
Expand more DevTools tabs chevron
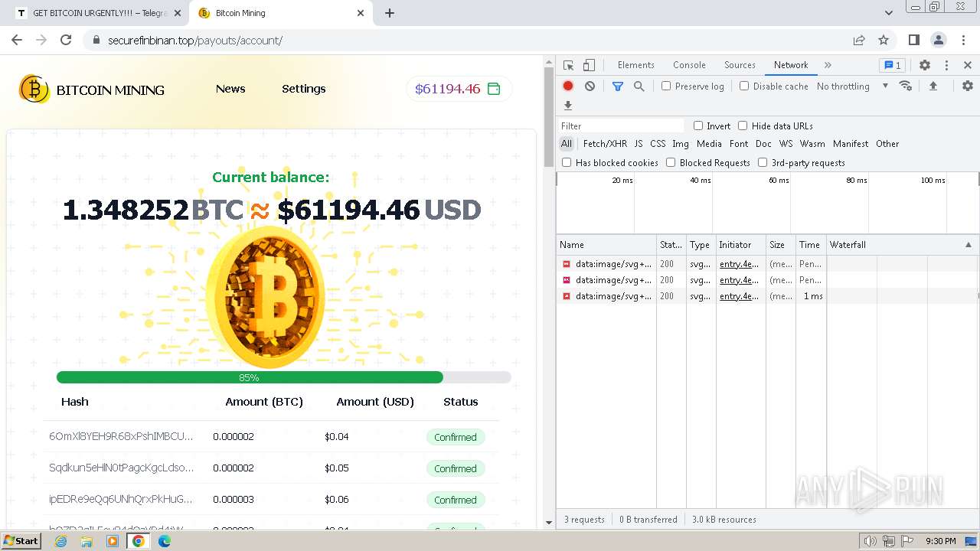(x=828, y=65)
